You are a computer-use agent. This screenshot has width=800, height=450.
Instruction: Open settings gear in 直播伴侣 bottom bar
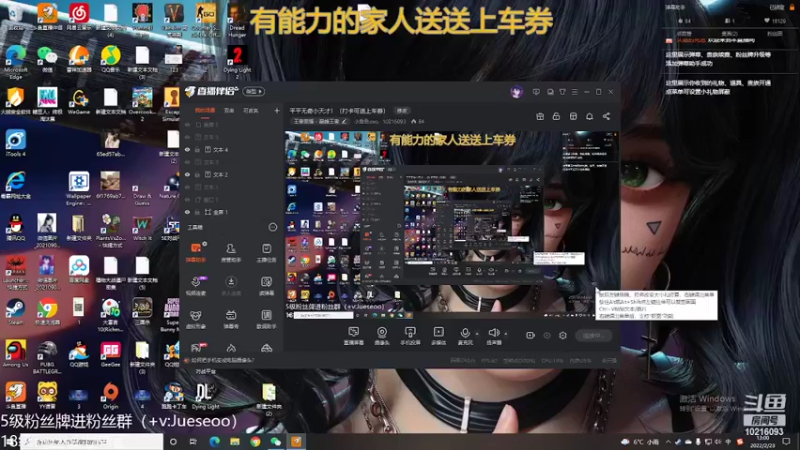(563, 335)
